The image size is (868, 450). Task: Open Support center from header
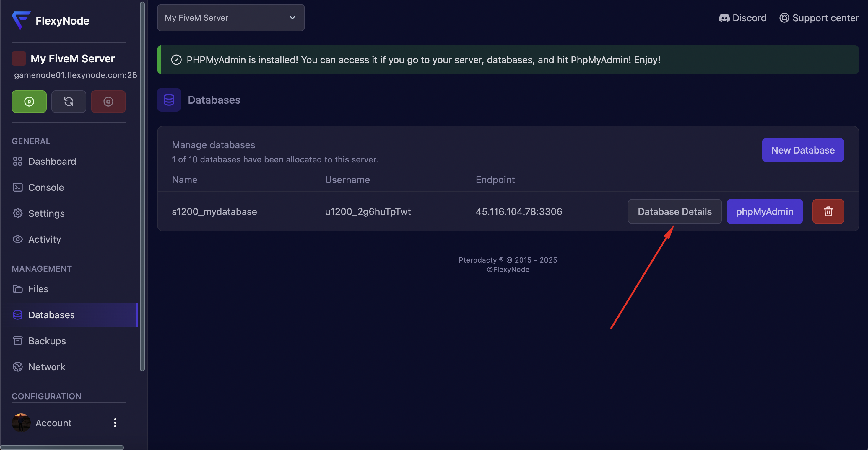[x=819, y=18]
